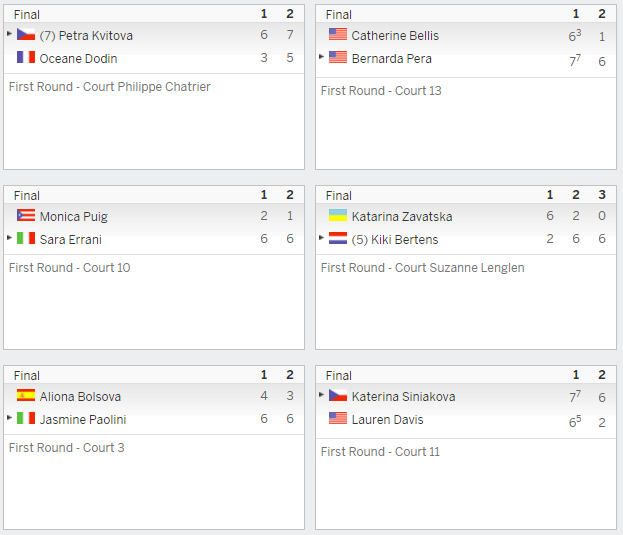Click the French flag beside Oceane Dodin
This screenshot has height=535, width=623.
[26, 57]
